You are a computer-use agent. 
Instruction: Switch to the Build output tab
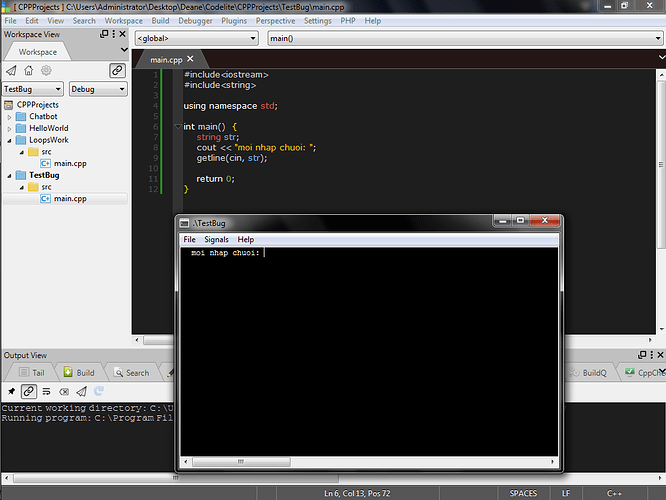(x=79, y=373)
